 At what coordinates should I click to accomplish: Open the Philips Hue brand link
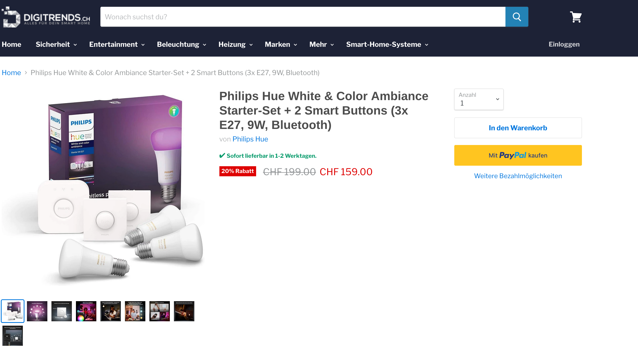click(x=250, y=139)
